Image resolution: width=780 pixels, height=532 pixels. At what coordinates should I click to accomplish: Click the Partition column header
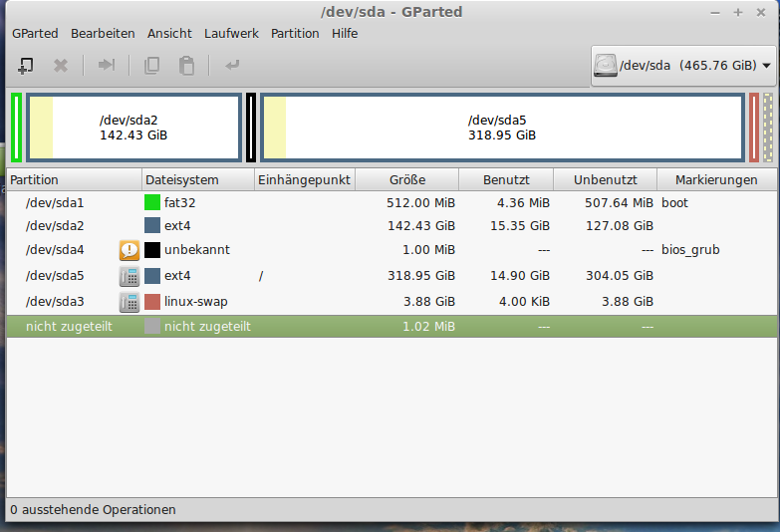[74, 179]
